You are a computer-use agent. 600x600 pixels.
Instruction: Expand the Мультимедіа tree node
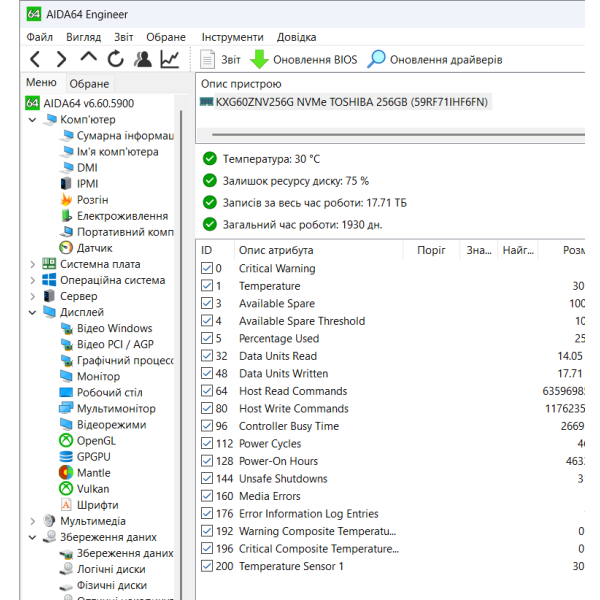[33, 521]
